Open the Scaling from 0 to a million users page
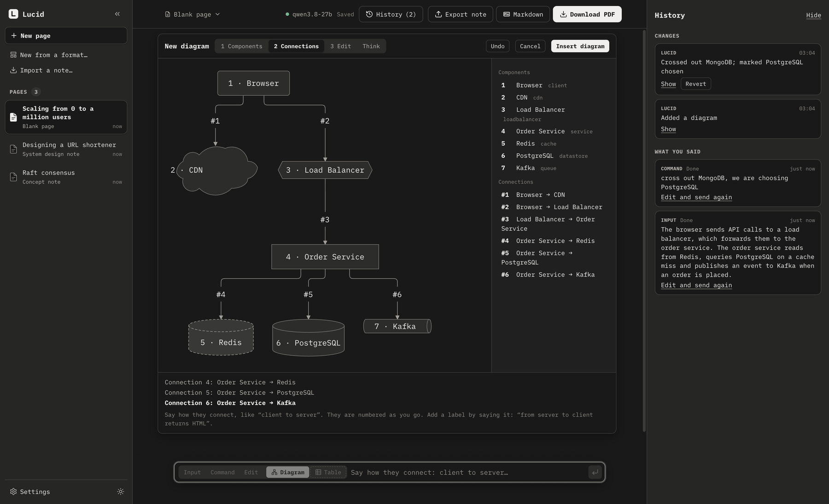 pos(66,117)
